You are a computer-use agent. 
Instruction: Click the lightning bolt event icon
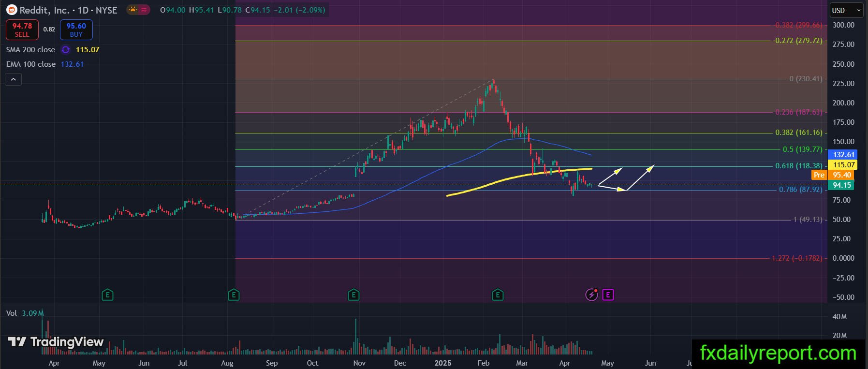591,295
